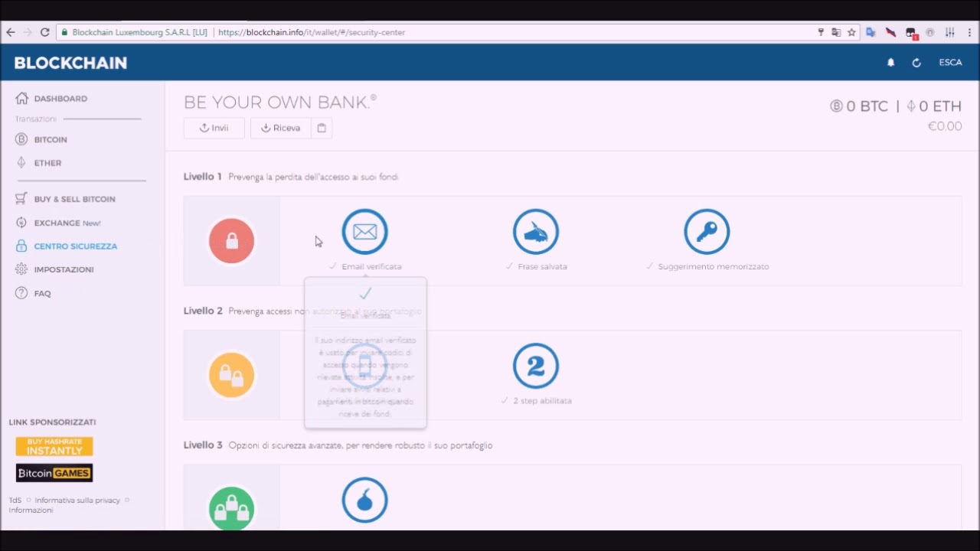Click the red arrow extension icon
The width and height of the screenshot is (980, 551).
pyautogui.click(x=890, y=32)
